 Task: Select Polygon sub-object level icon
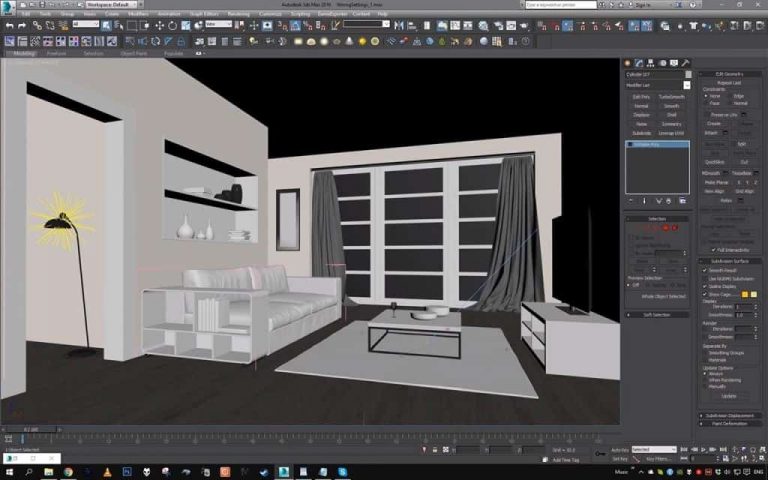(667, 227)
